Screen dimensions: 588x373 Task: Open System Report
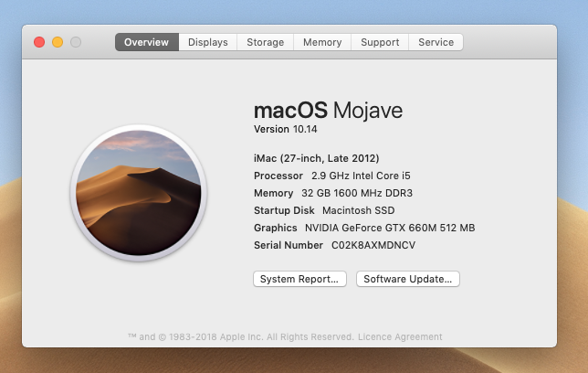click(x=299, y=279)
